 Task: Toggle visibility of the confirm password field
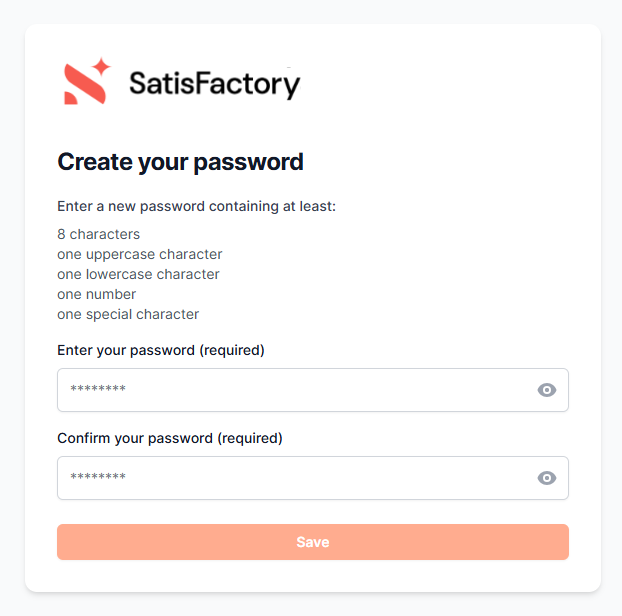[x=546, y=478]
